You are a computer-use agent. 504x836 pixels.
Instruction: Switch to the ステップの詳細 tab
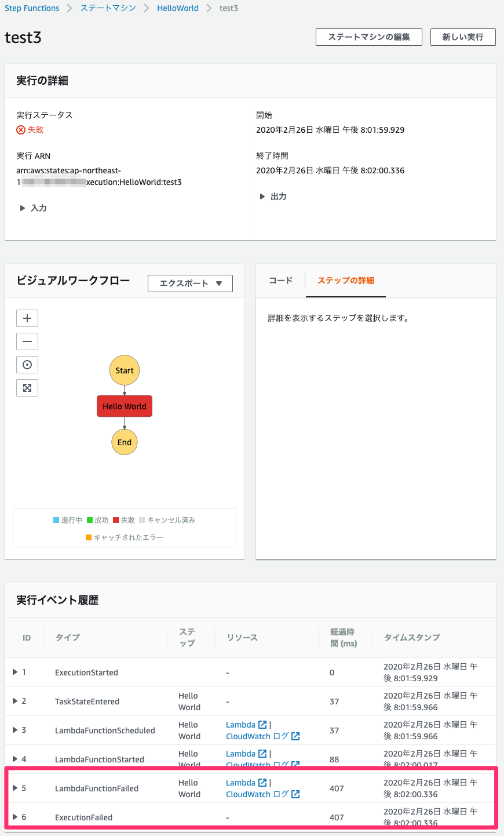coord(345,281)
